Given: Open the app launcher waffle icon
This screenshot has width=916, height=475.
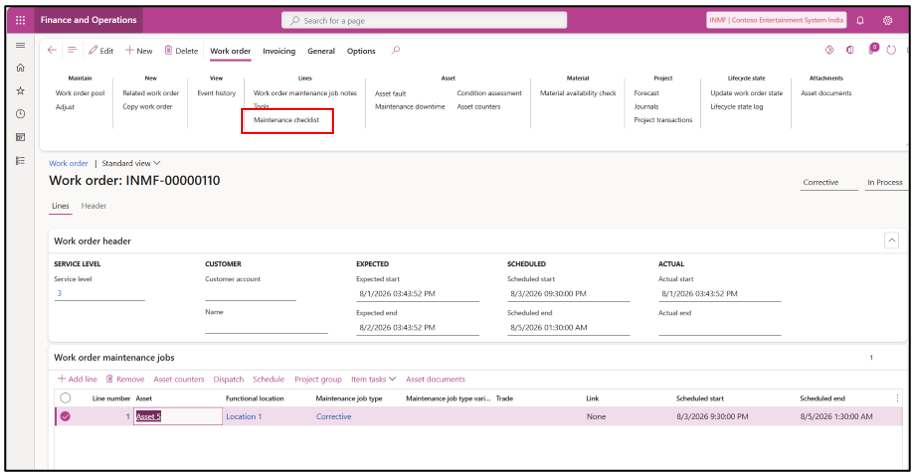Looking at the screenshot, I should click(x=20, y=20).
